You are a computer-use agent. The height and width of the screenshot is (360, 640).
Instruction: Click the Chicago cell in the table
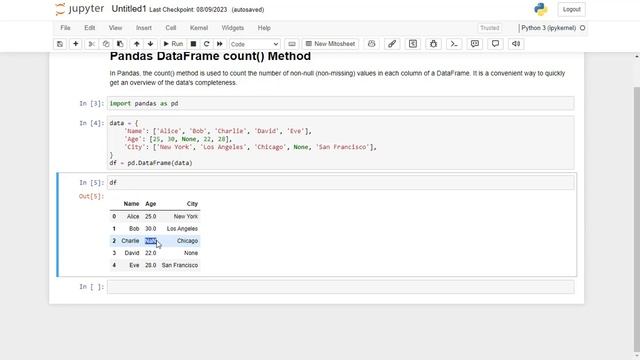point(187,241)
